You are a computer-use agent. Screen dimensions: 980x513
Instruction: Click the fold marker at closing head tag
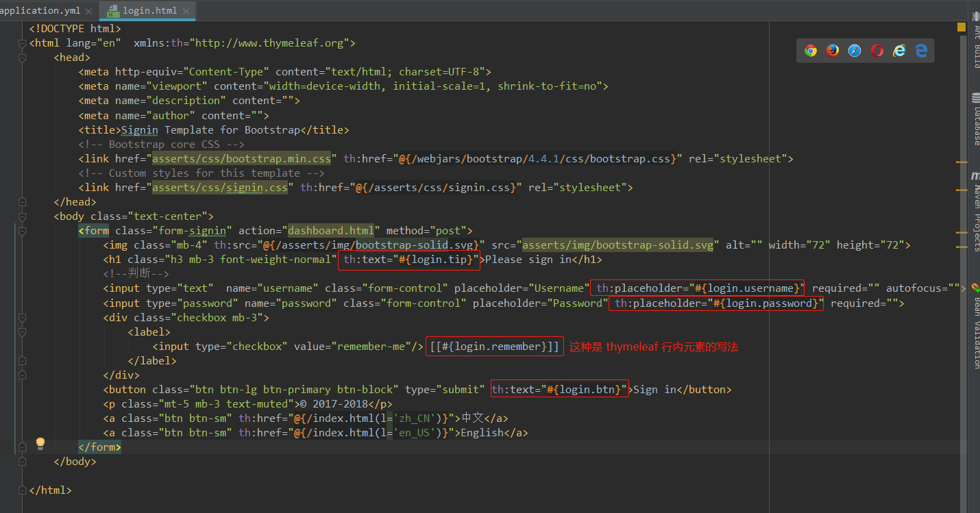(x=22, y=202)
